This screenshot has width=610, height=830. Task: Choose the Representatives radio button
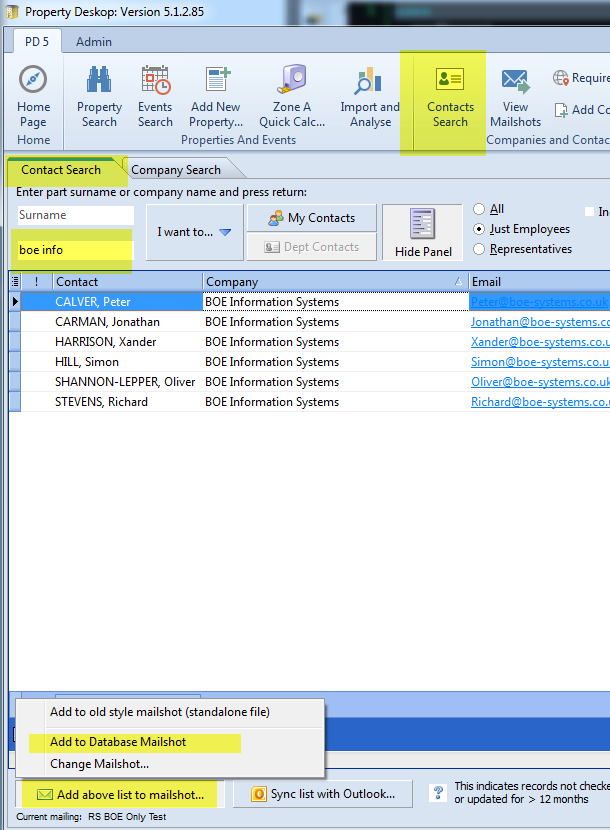(480, 249)
